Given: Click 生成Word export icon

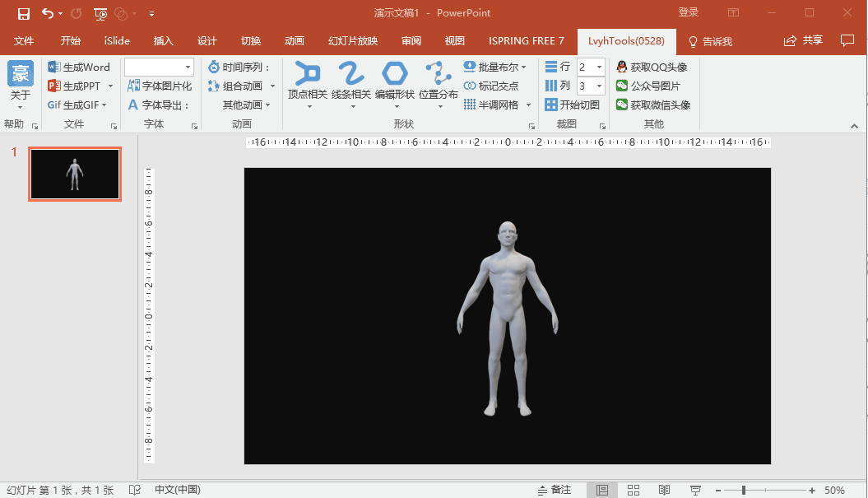Looking at the screenshot, I should (x=54, y=67).
